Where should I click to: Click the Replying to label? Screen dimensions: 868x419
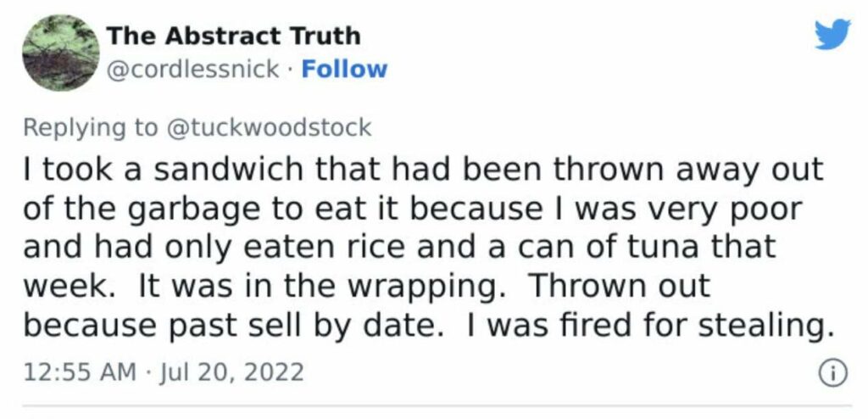[90, 128]
